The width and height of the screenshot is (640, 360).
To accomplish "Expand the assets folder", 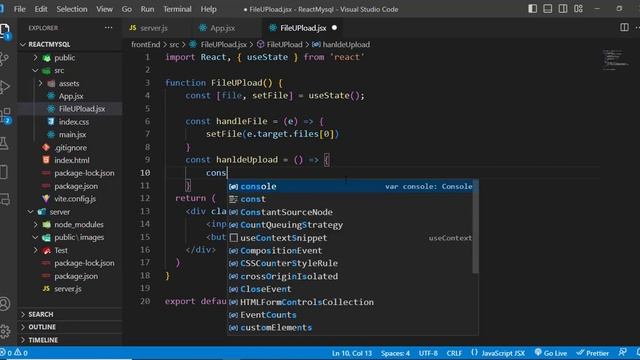I will coord(40,83).
